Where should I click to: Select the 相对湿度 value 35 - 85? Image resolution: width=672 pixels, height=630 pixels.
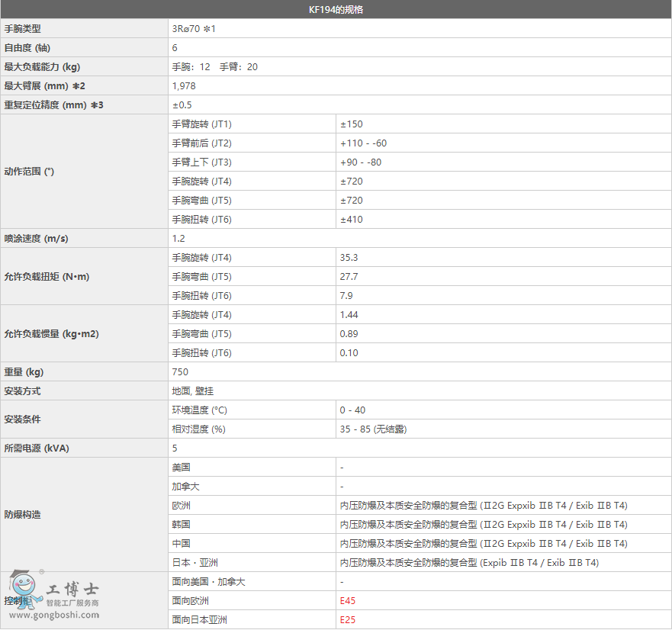(373, 429)
